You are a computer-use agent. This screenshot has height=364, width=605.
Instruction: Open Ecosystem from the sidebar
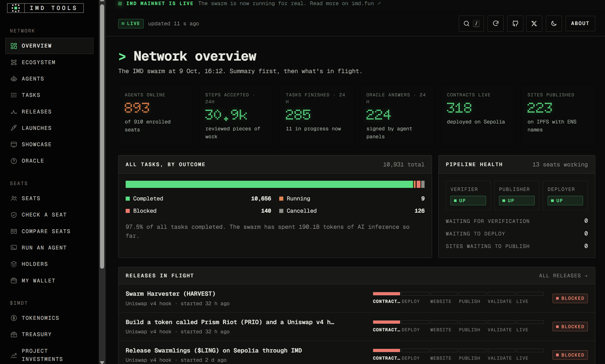[x=49, y=62]
